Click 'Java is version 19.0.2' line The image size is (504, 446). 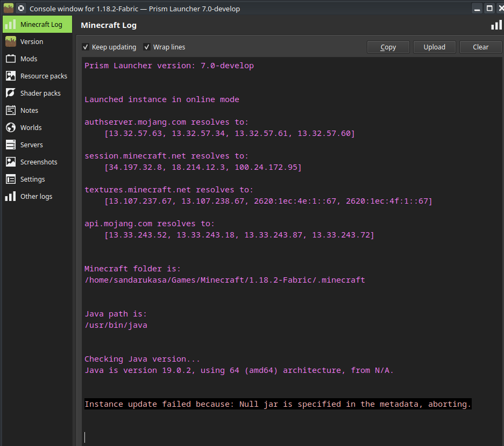(x=239, y=370)
